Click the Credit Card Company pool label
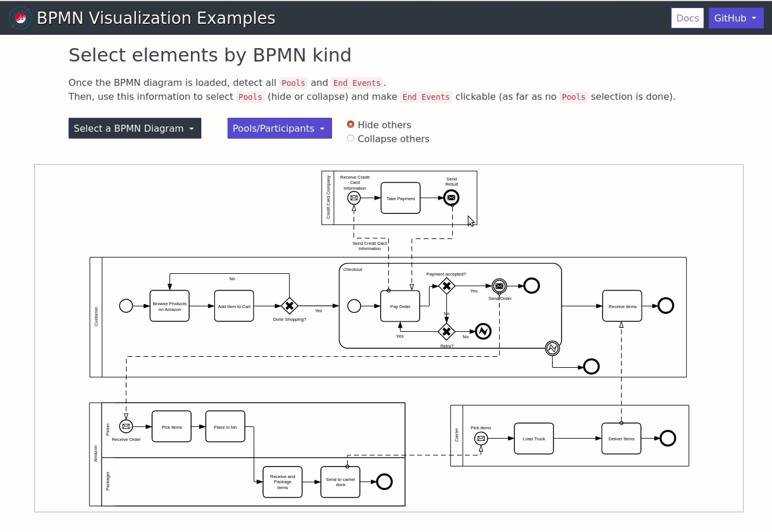The height and width of the screenshot is (532, 772). pyautogui.click(x=328, y=197)
